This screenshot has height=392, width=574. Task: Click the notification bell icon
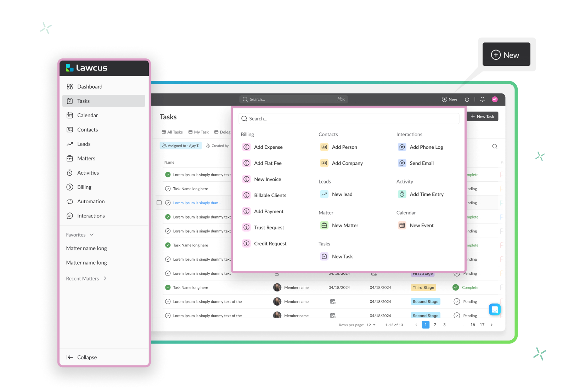482,100
